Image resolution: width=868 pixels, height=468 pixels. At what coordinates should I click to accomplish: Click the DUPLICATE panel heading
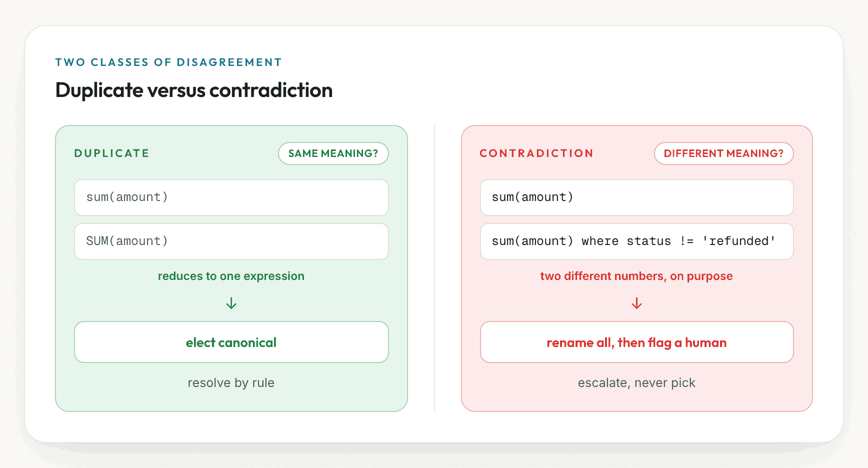(x=111, y=153)
